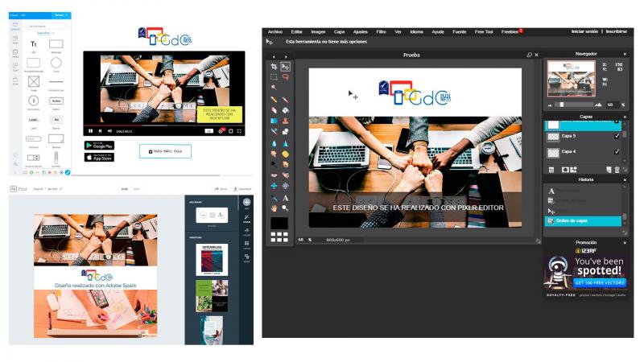
Task: Select the Move tool in Pixlr toolbox
Action: tap(285, 66)
